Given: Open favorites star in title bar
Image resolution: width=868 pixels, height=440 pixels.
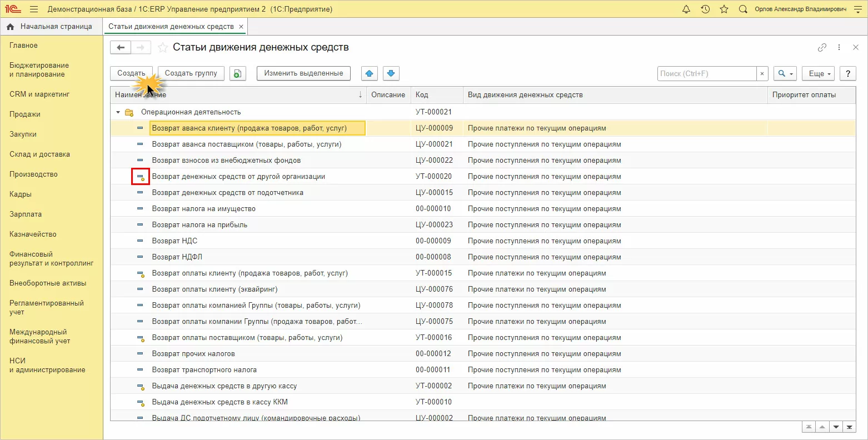Looking at the screenshot, I should click(x=724, y=9).
